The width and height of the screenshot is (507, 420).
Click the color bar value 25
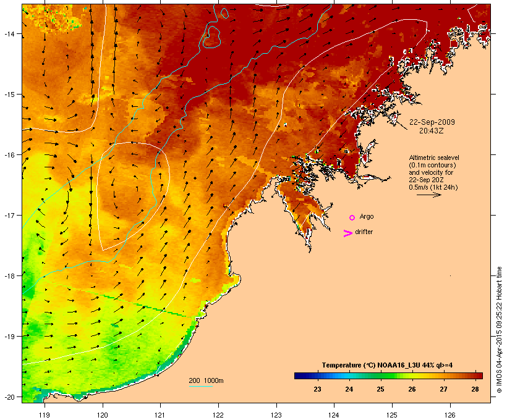[x=380, y=389]
